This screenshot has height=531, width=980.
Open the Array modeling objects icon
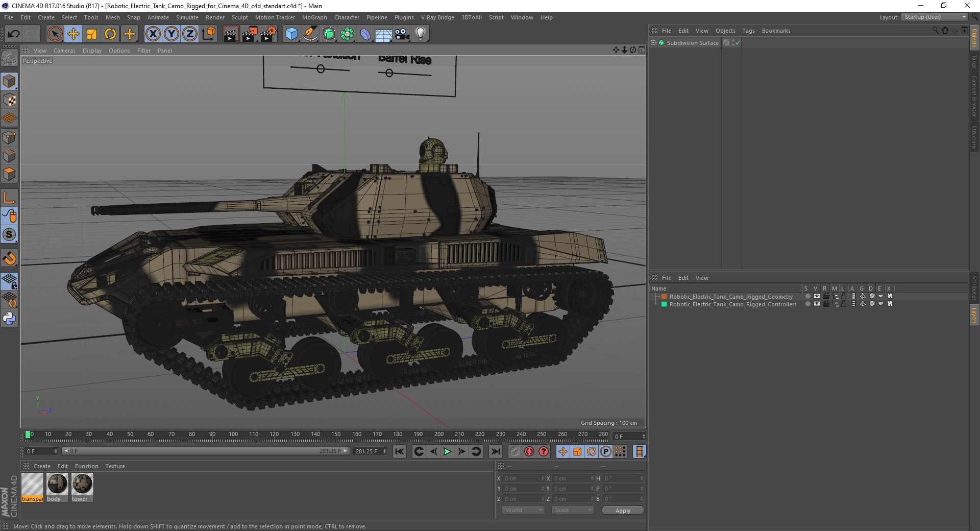(347, 34)
